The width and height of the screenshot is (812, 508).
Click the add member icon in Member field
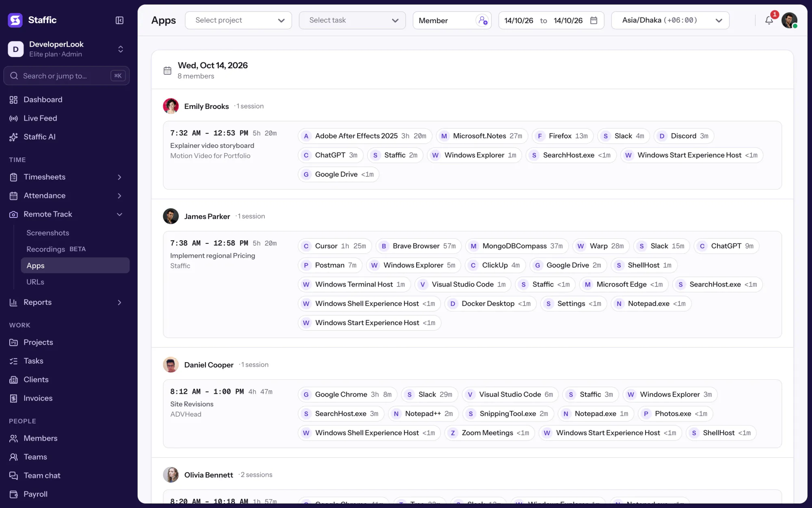[482, 20]
